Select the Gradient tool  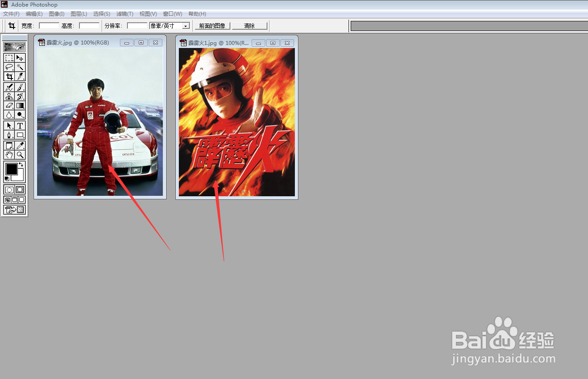point(20,106)
